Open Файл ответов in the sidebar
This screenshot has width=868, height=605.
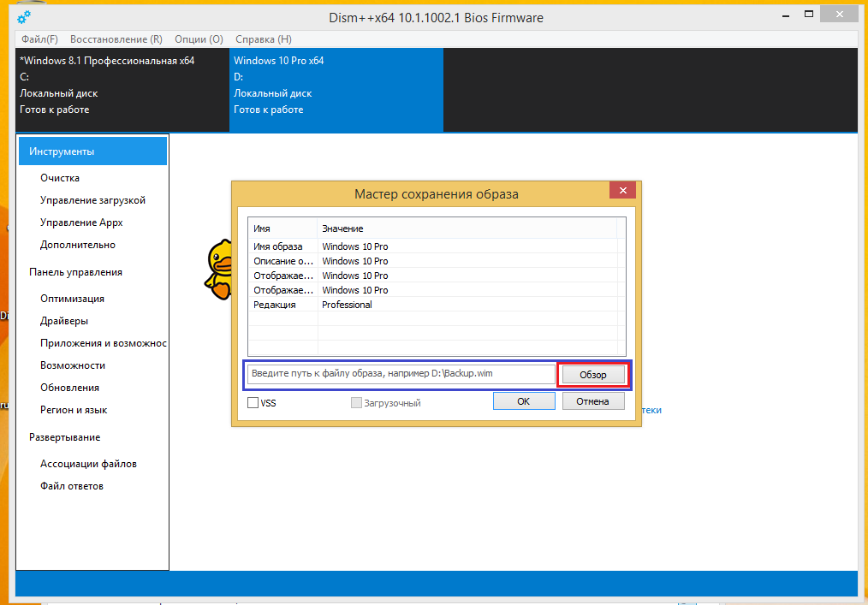pyautogui.click(x=71, y=485)
